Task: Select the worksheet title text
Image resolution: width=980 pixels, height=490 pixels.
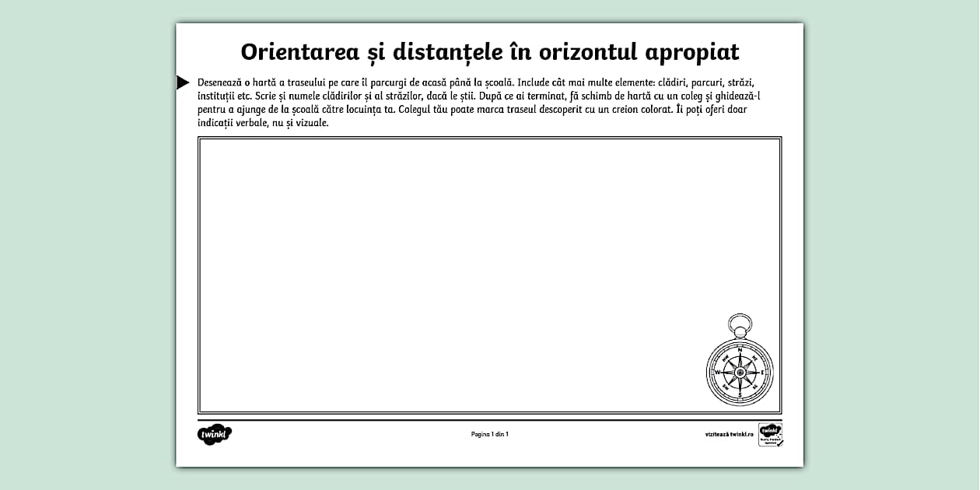Action: [x=490, y=52]
